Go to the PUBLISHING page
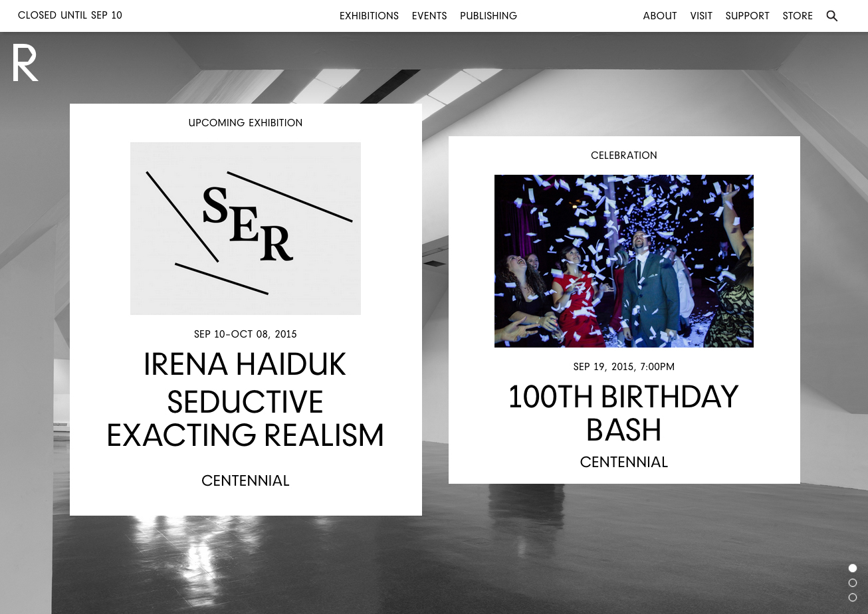Viewport: 868px width, 614px height. (488, 16)
